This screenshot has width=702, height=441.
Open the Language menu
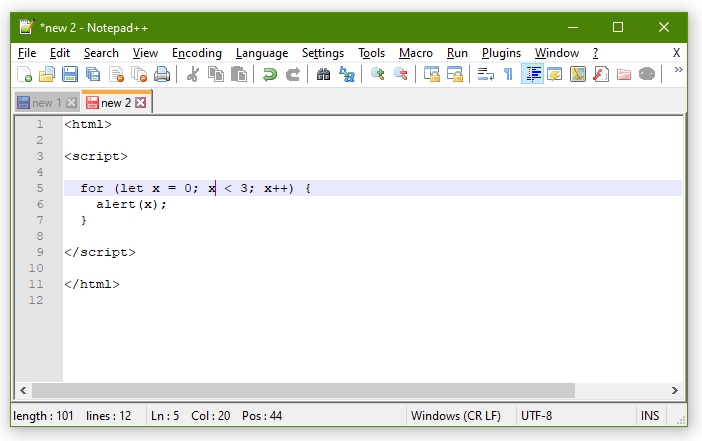click(262, 53)
